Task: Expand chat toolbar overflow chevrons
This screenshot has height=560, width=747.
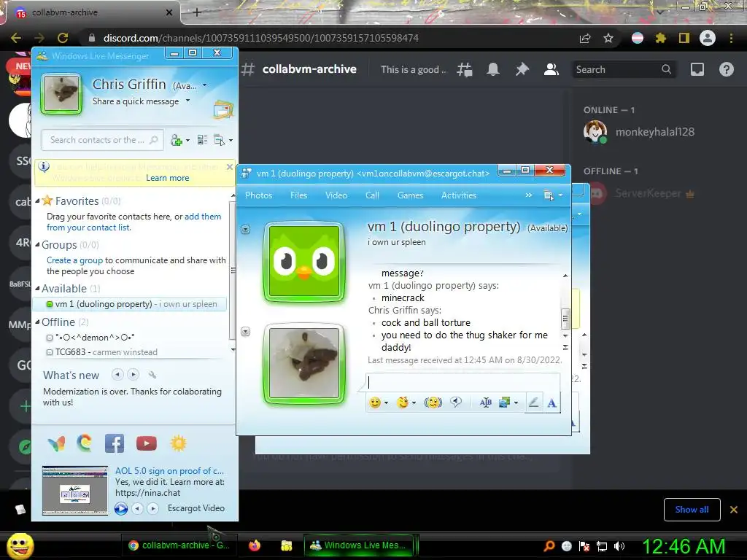Action: [528, 195]
